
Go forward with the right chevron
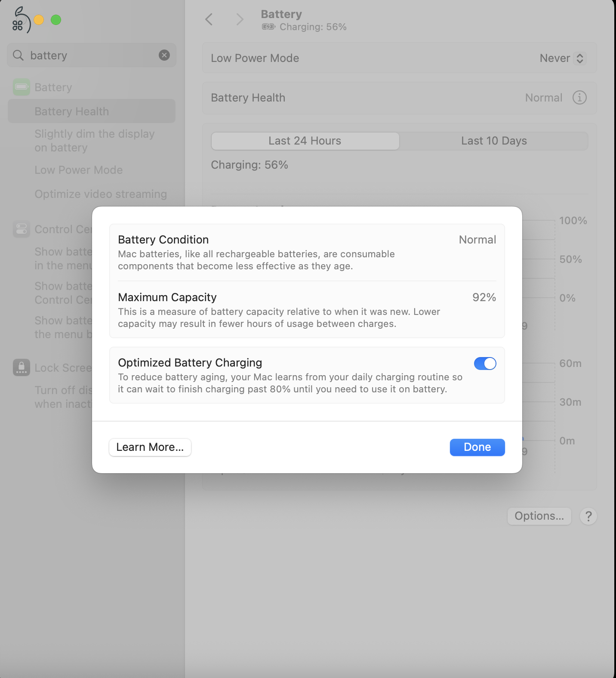click(x=240, y=19)
